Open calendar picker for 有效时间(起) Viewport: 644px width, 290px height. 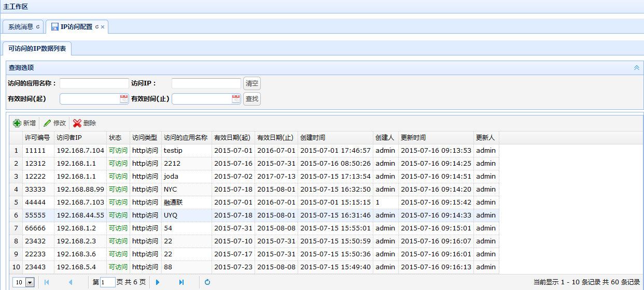pos(124,99)
